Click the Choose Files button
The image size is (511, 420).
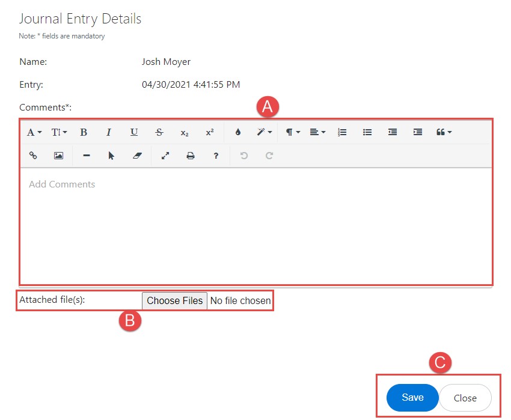click(x=174, y=301)
